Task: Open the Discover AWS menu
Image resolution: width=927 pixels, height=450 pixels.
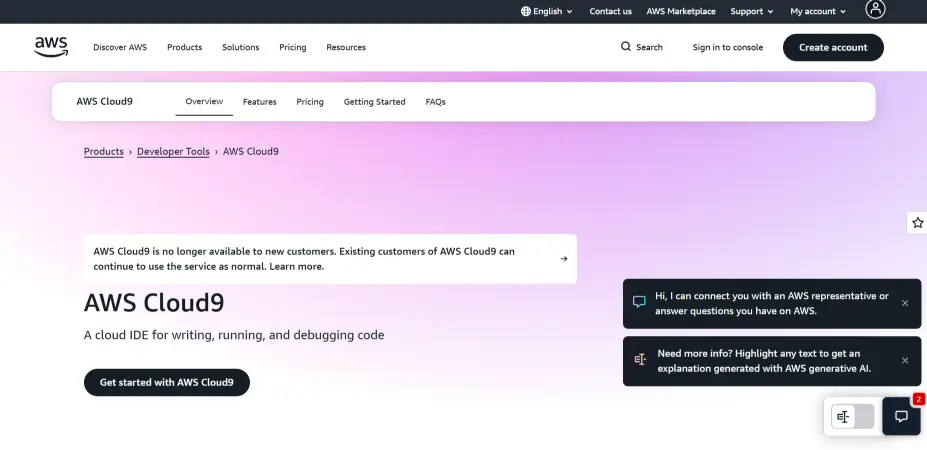Action: click(120, 47)
